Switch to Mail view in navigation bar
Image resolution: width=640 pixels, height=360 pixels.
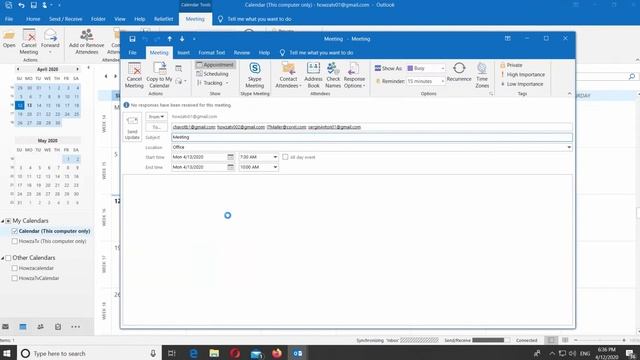point(5,327)
